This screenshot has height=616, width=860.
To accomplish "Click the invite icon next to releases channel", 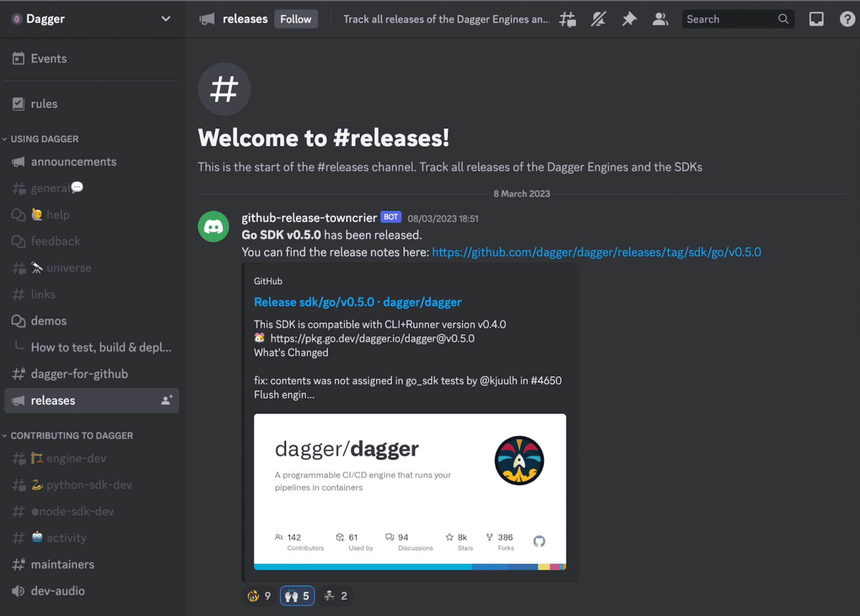I will pos(167,400).
